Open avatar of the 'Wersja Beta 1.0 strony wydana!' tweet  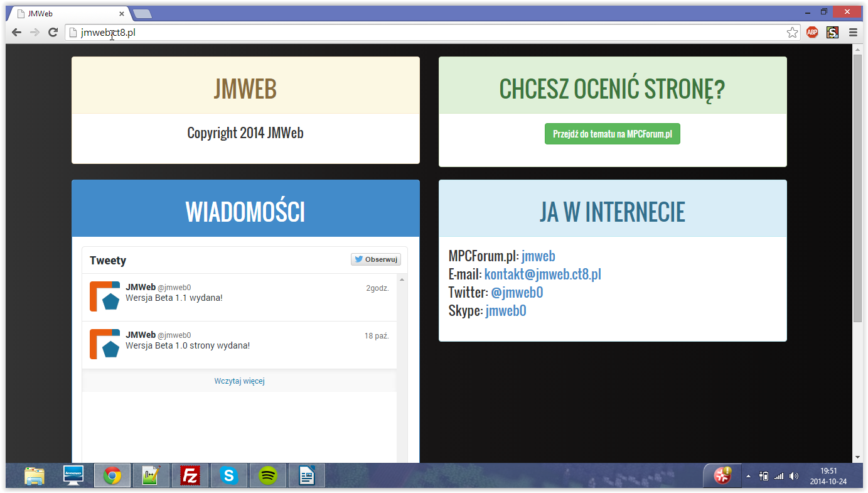point(105,344)
